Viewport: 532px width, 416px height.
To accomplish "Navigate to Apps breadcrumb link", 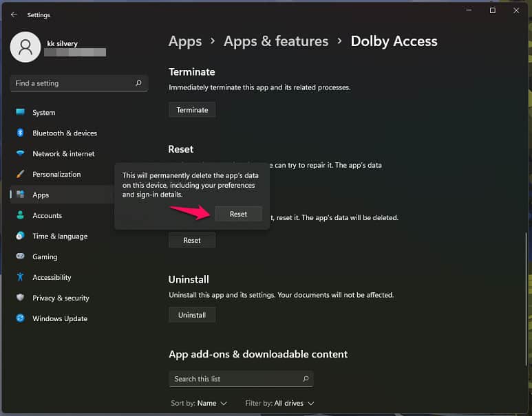I will click(185, 41).
